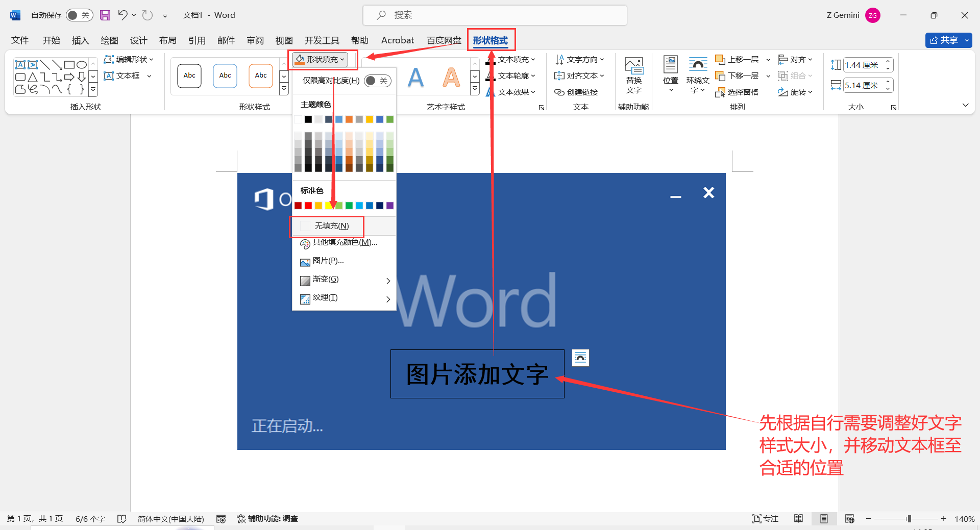980x530 pixels.
Task: Open Text Direction (文字方向) menu
Action: tap(579, 60)
